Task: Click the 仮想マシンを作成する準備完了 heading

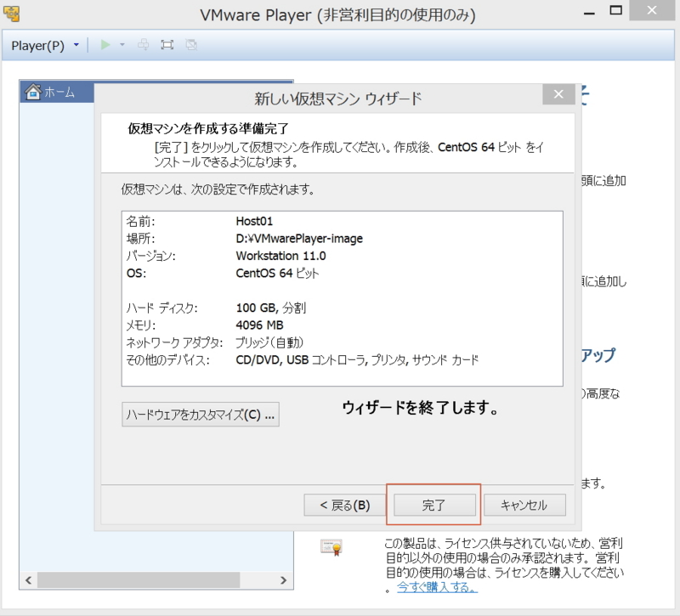Action: 208,128
